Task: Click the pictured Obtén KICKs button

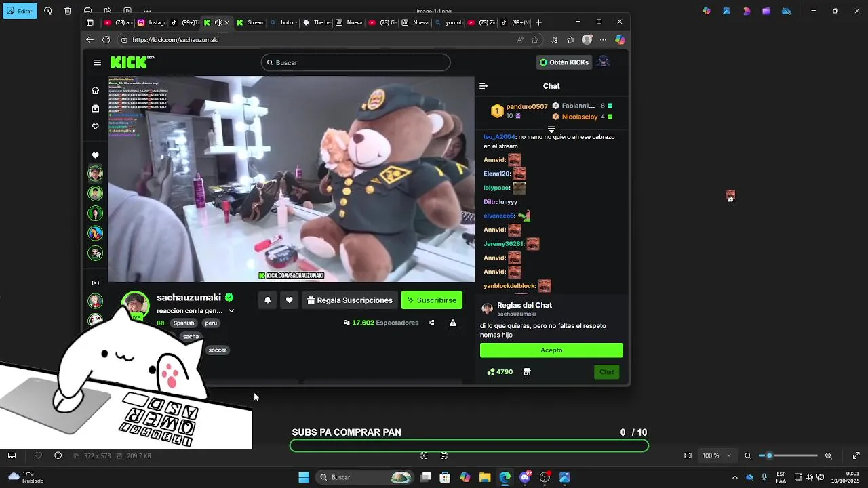Action: point(564,62)
